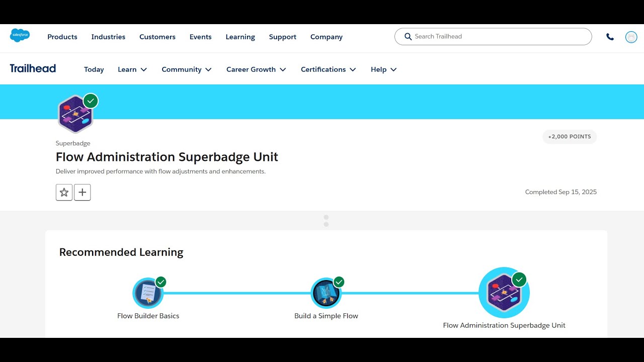Open the user profile avatar
This screenshot has height=362, width=644.
coord(631,37)
